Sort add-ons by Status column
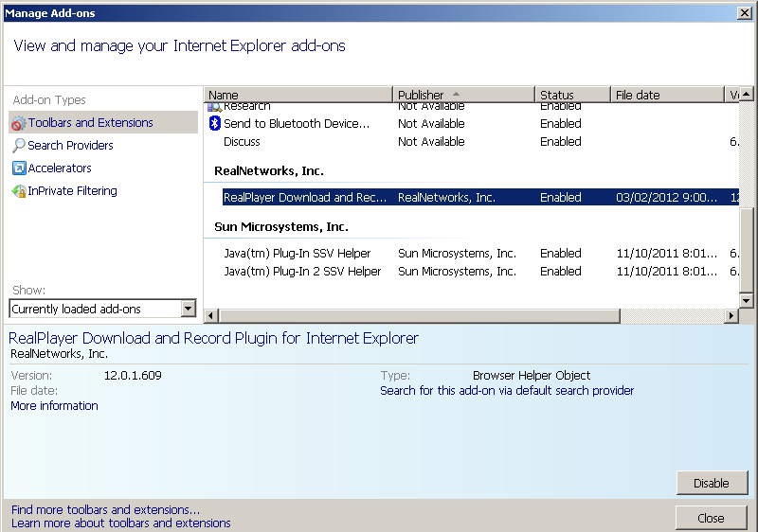The height and width of the screenshot is (532, 758). coord(572,95)
